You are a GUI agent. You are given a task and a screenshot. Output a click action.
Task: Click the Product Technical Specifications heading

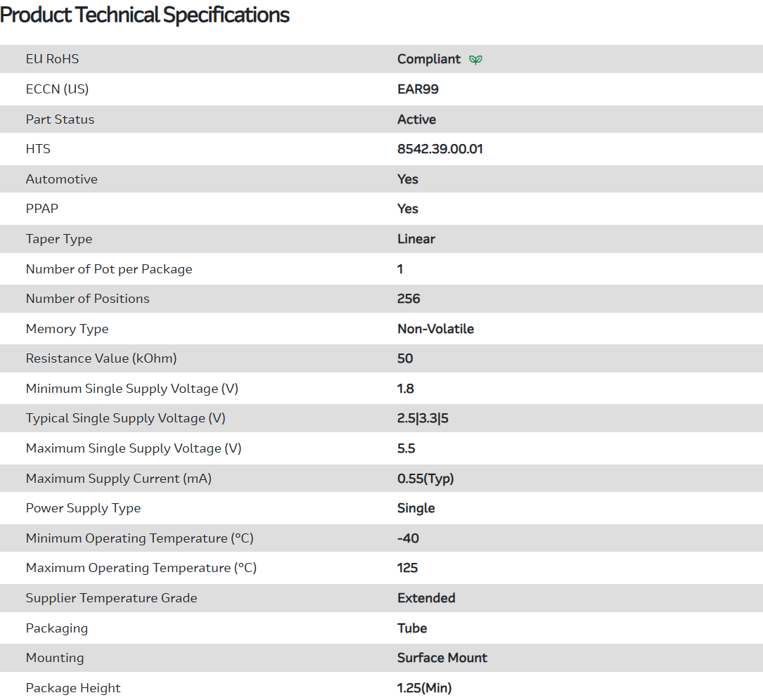[145, 15]
